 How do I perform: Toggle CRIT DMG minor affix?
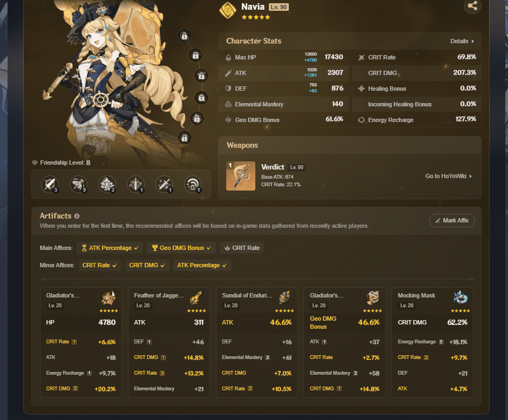147,265
